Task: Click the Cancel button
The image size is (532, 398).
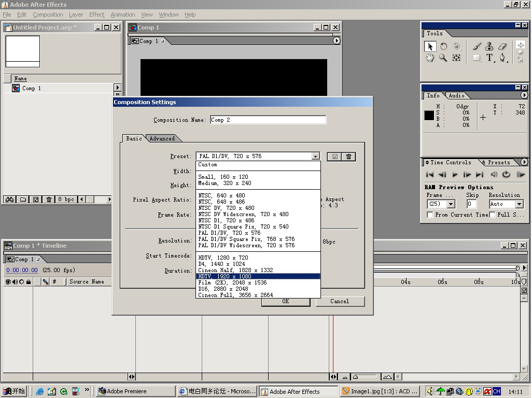Action: click(x=340, y=301)
